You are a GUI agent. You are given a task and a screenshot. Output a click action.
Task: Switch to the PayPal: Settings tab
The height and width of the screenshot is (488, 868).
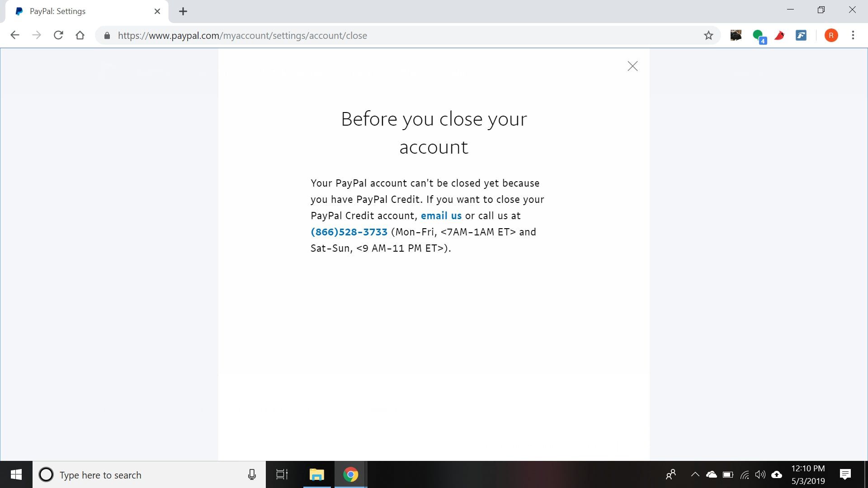86,11
